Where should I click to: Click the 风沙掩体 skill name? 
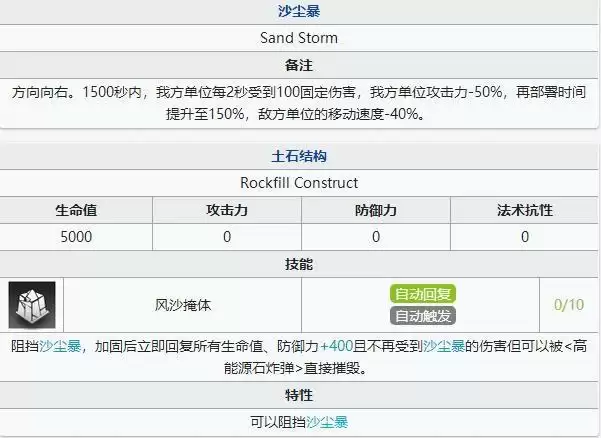[x=182, y=304]
